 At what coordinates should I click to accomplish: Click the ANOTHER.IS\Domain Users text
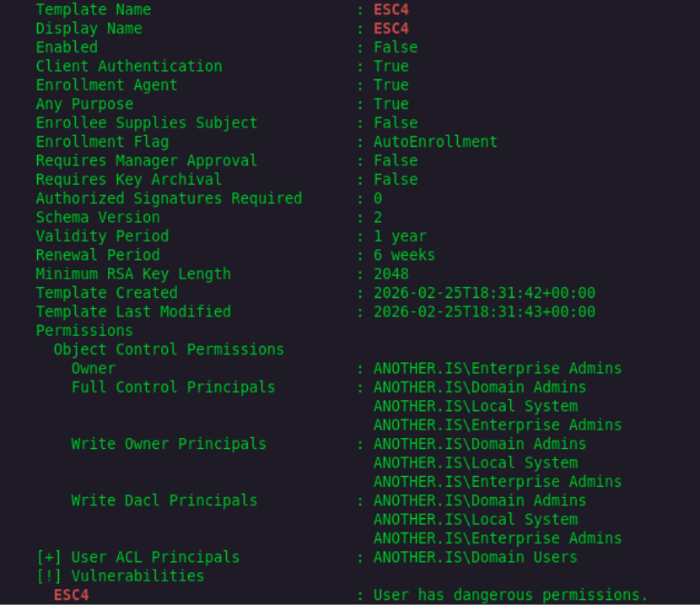475,557
